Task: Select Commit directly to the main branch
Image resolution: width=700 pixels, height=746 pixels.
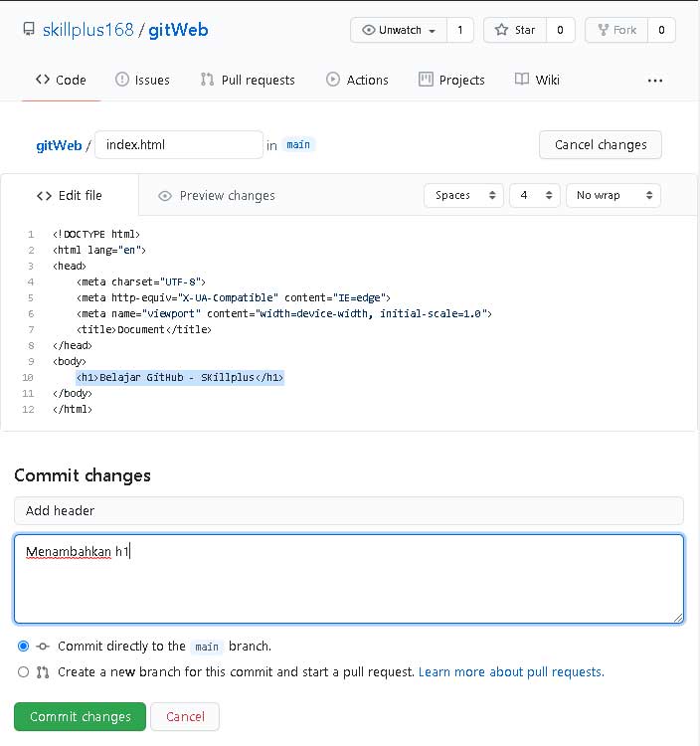Action: tap(24, 646)
